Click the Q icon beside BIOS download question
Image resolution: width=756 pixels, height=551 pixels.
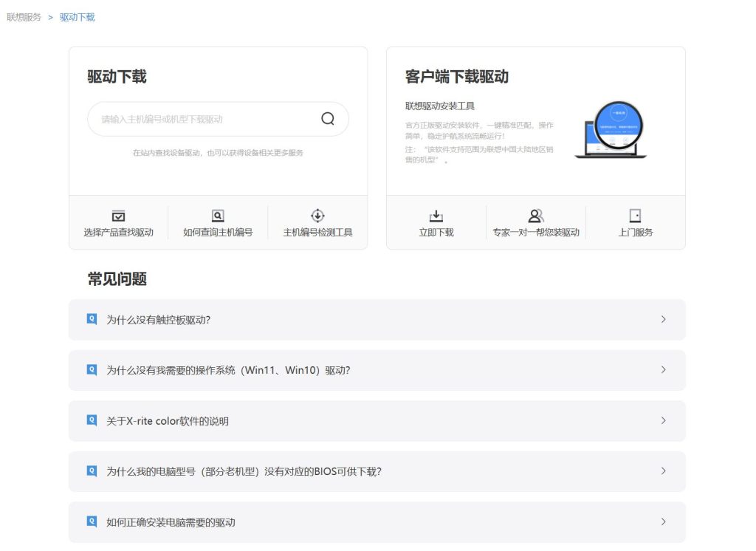point(92,471)
